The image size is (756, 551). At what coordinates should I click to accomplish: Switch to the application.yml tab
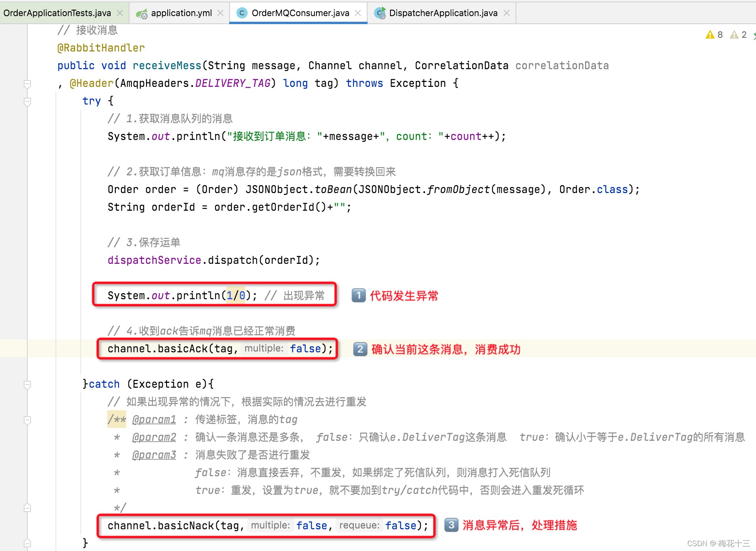click(182, 12)
